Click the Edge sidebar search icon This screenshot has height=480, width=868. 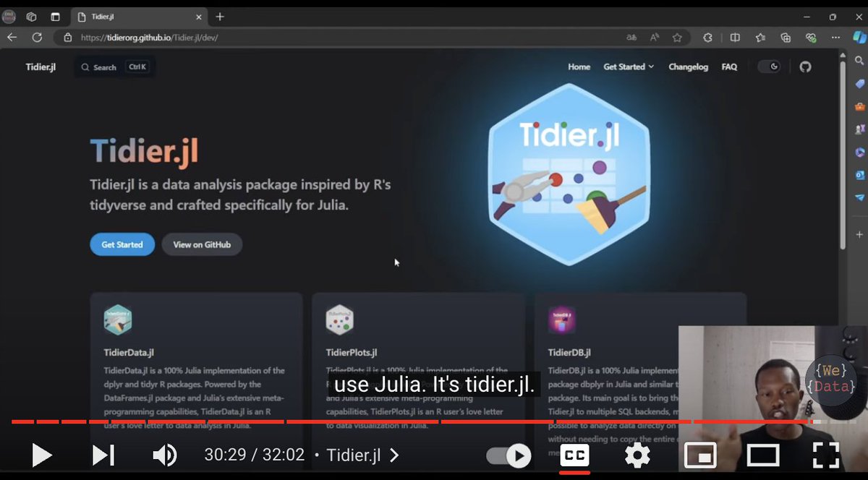[x=859, y=61]
